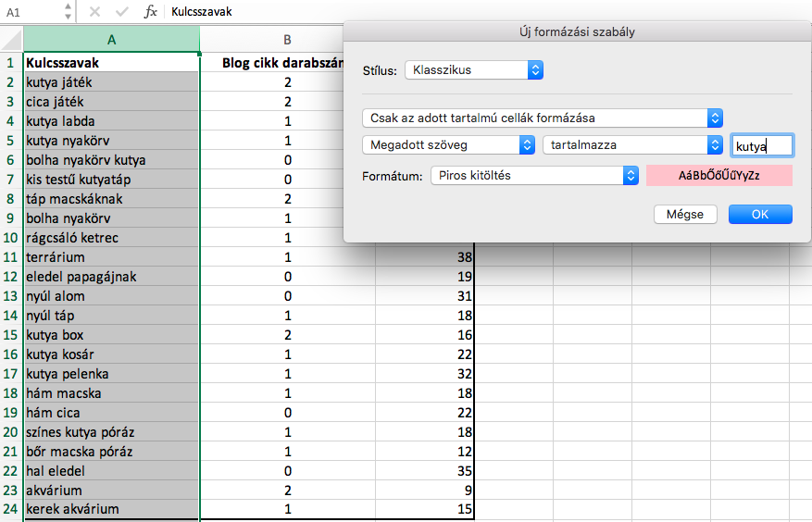Click cell A1 Kulcsszavak

[x=111, y=63]
